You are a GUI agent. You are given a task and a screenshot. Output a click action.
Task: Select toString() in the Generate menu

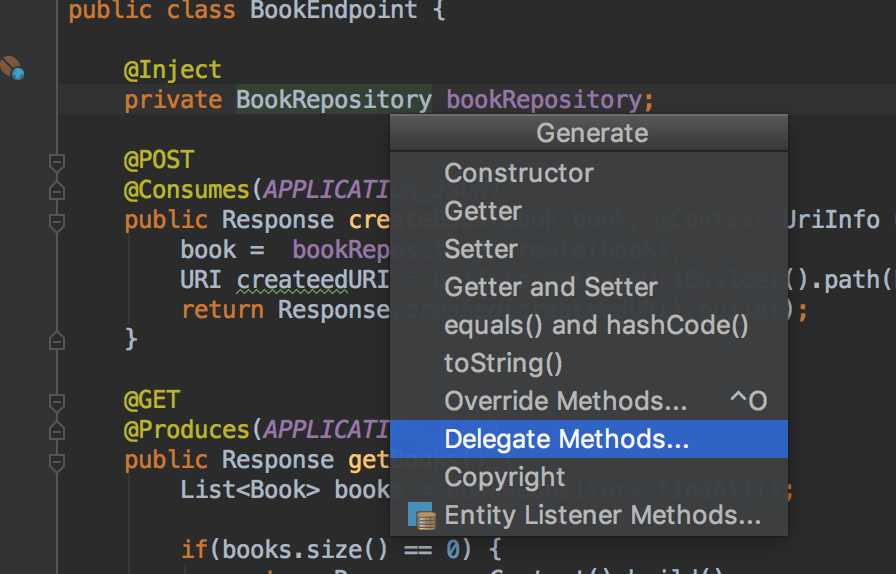(x=589, y=363)
